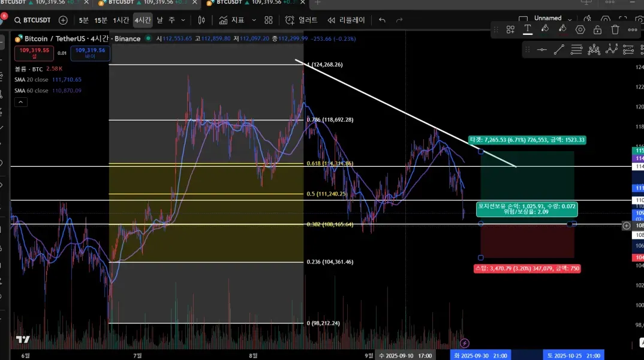Select the 타겟 target label on position tool
The height and width of the screenshot is (360, 644).
pyautogui.click(x=527, y=140)
